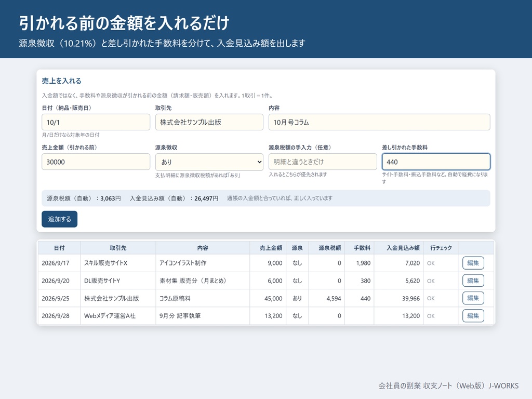532x399 pixels.
Task: Open the 源泉徴収 dropdown showing あり
Action: (x=209, y=162)
